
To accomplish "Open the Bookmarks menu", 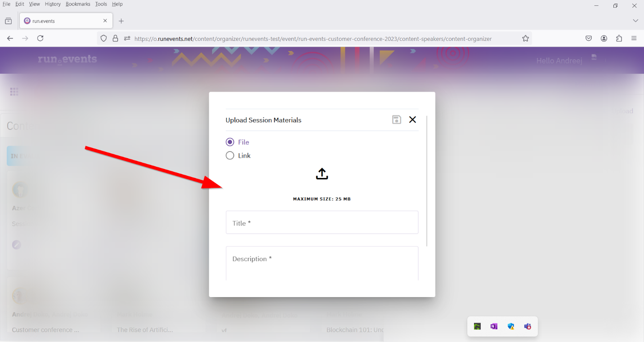I will [x=78, y=4].
